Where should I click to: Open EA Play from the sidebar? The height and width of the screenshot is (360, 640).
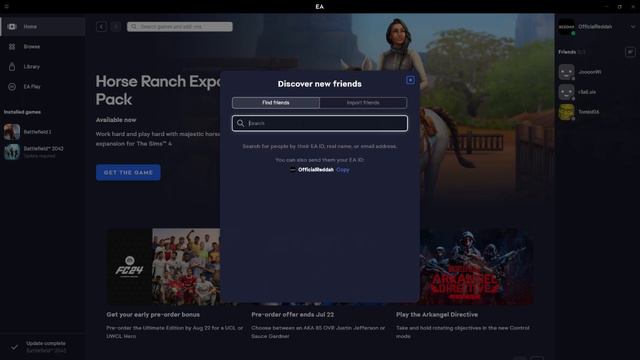[43, 87]
